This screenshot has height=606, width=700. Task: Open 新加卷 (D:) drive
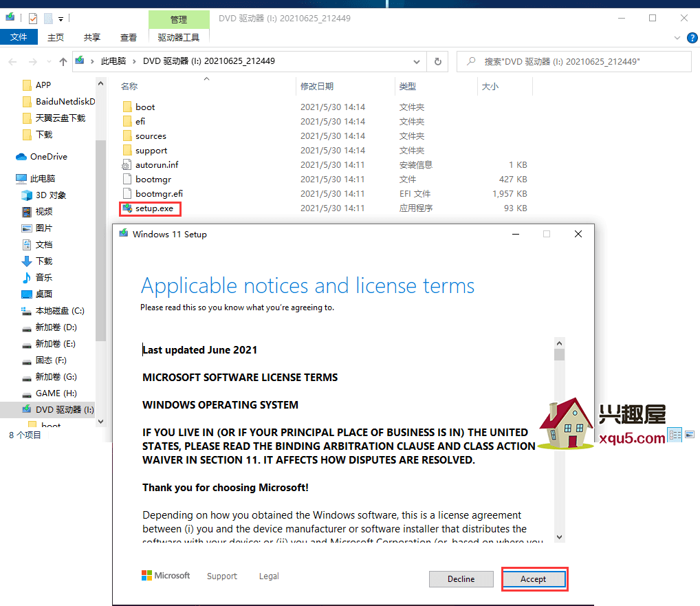[x=49, y=327]
